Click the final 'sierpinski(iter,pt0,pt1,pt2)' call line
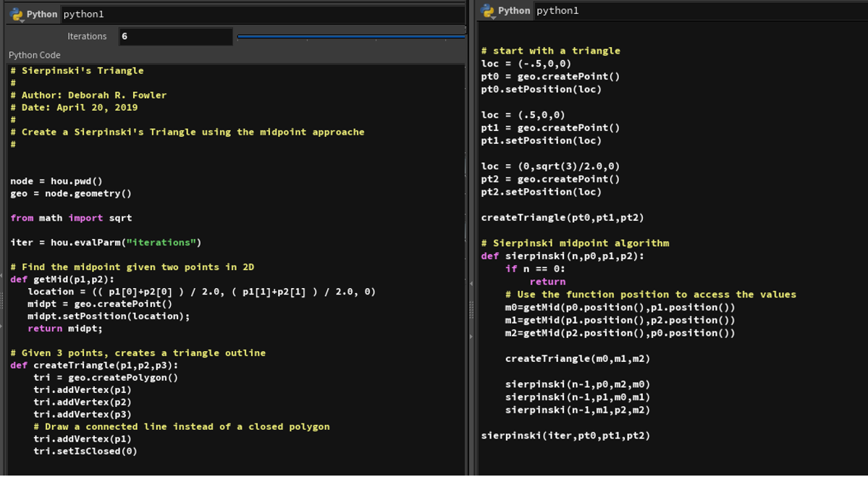Viewport: 868px width, 477px height. point(565,436)
